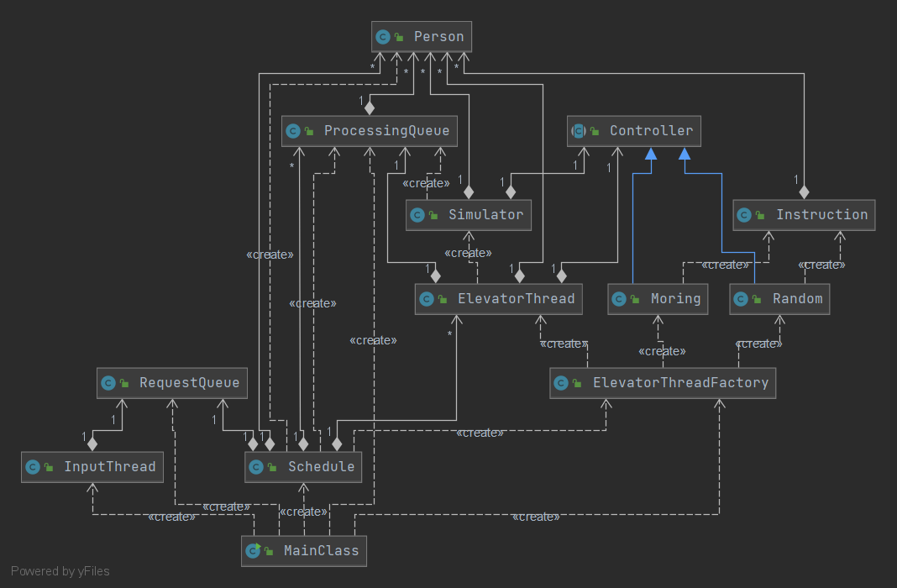
Task: Click the «create» label under the Random node
Action: point(758,344)
